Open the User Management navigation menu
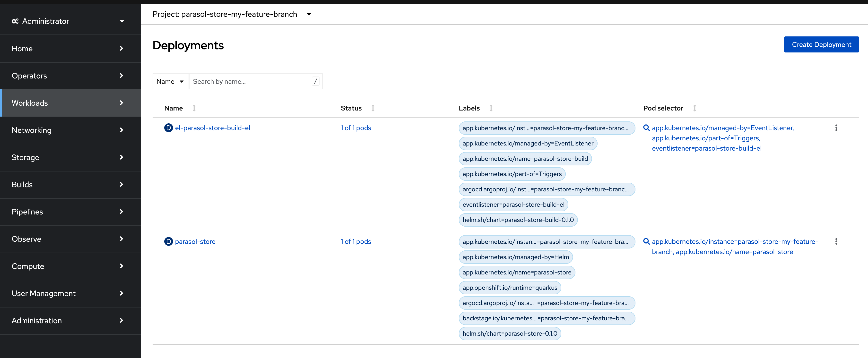The height and width of the screenshot is (358, 868). [x=70, y=294]
